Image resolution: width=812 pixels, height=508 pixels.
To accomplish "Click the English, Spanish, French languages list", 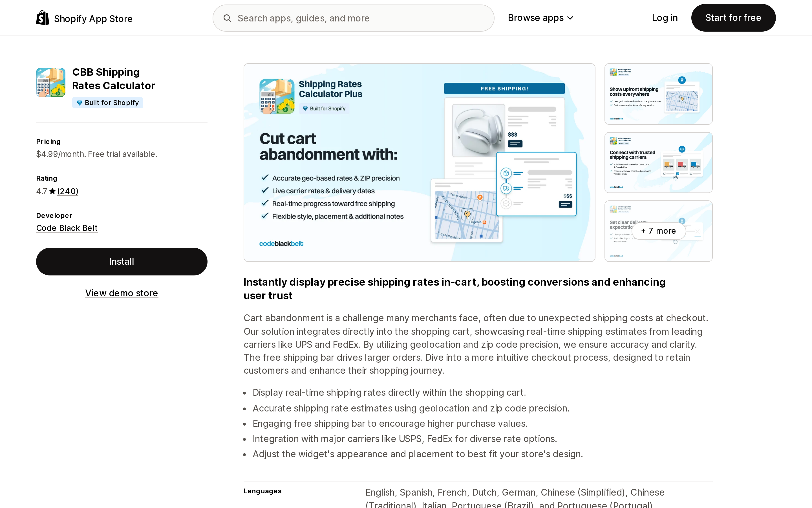I will (515, 498).
